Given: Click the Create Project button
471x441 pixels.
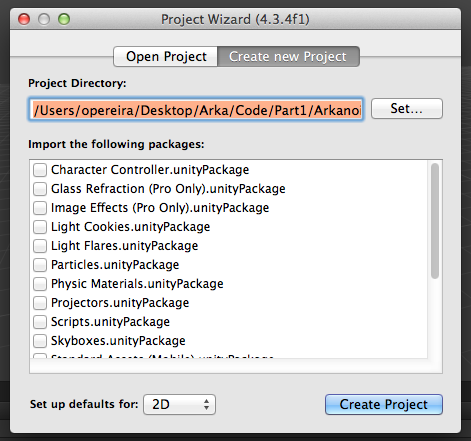Looking at the screenshot, I should 384,404.
